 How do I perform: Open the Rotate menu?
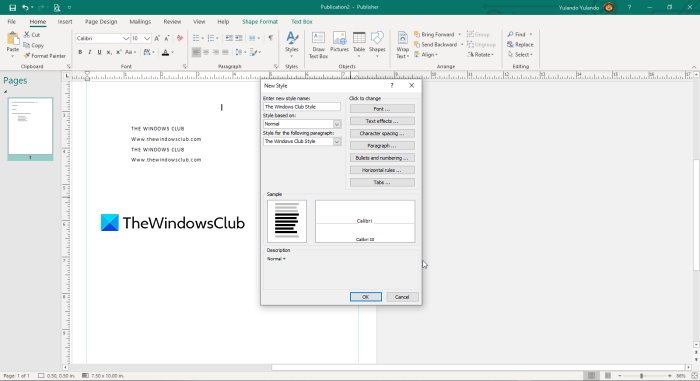click(480, 54)
